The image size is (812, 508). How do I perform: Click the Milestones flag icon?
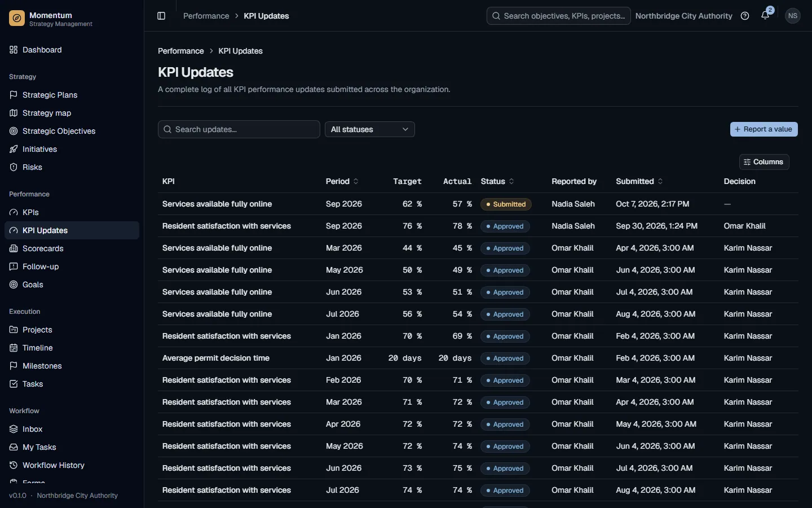pos(14,366)
